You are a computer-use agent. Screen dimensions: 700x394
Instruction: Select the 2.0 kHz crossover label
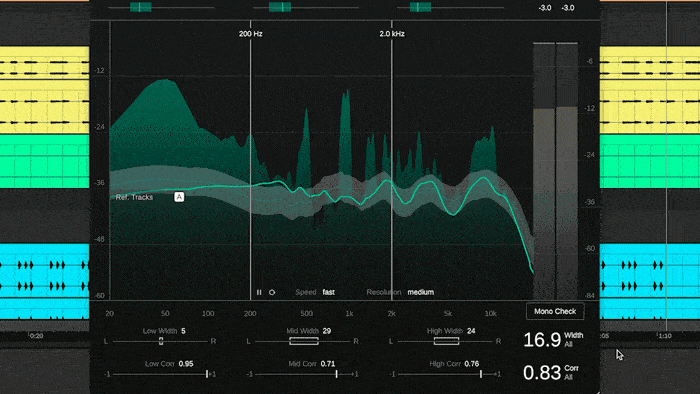392,34
